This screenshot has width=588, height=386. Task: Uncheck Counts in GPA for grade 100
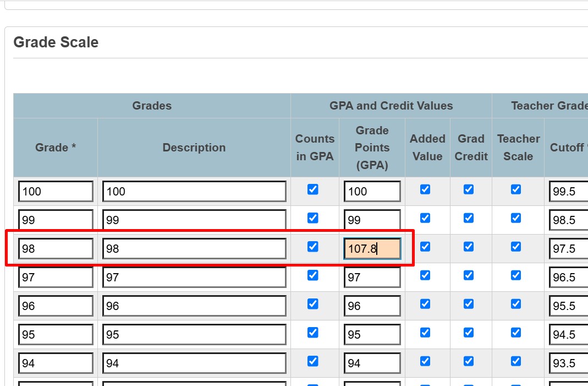point(312,189)
